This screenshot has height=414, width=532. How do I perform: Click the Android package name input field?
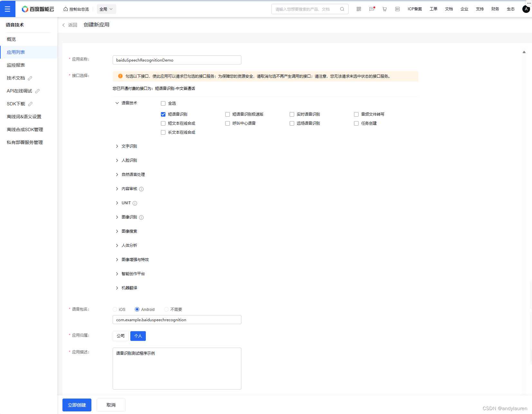[x=177, y=320]
